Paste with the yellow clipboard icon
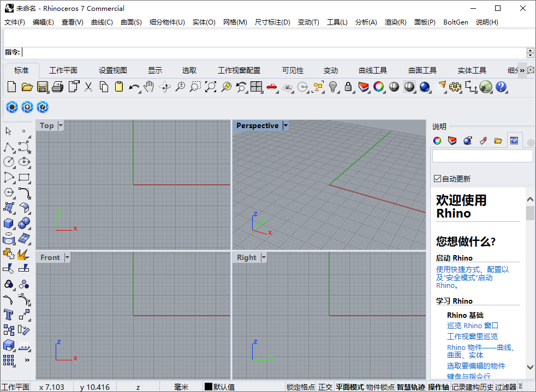The image size is (536, 392). [118, 87]
